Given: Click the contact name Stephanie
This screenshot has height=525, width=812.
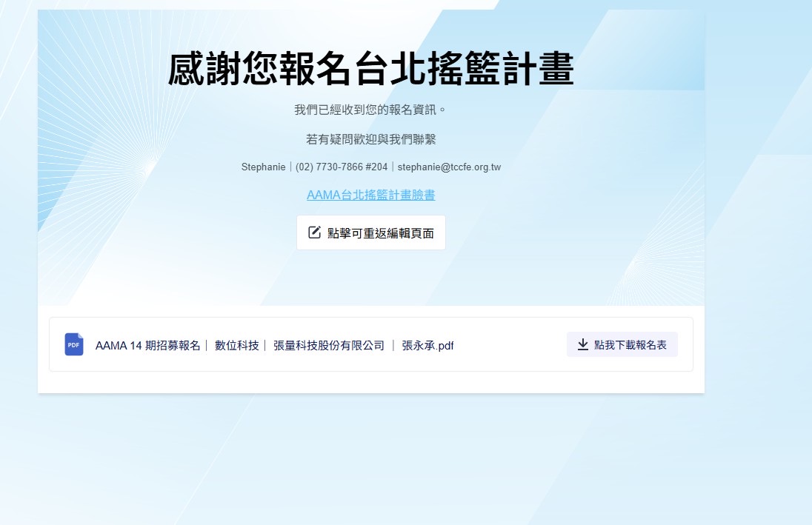Looking at the screenshot, I should [263, 167].
